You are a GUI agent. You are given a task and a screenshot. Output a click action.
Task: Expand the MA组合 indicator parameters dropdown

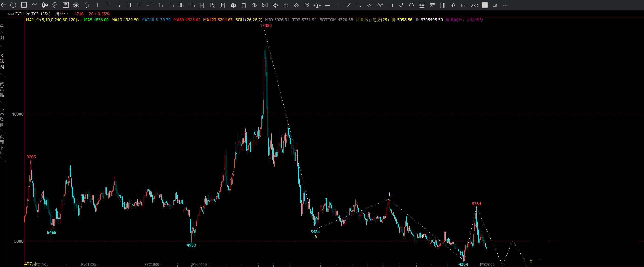tap(79, 20)
